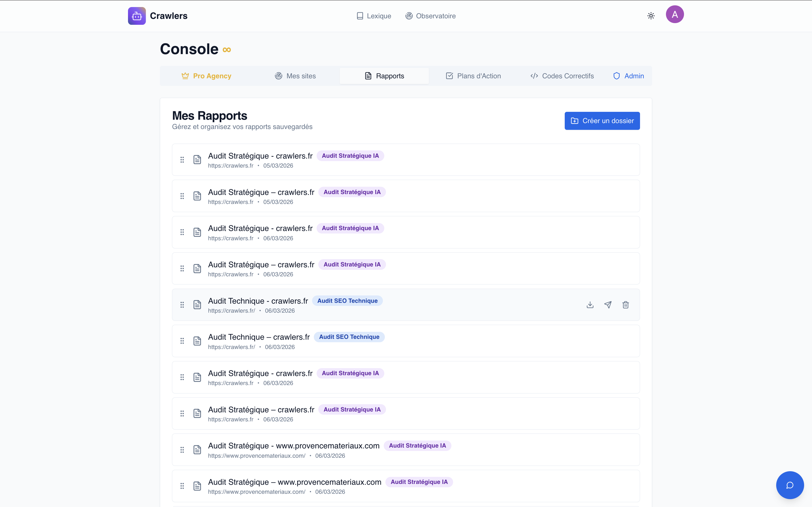The height and width of the screenshot is (507, 812).
Task: Delete Audit Technique report via trash icon
Action: pos(625,304)
